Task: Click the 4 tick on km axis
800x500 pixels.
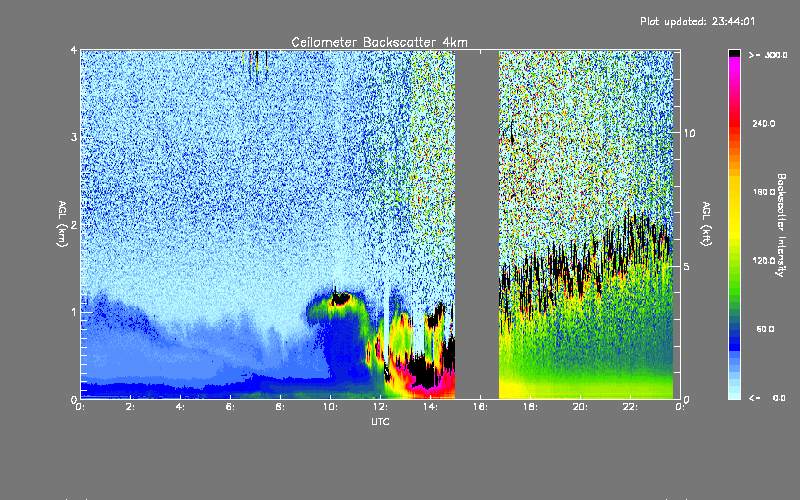Action: coord(74,51)
